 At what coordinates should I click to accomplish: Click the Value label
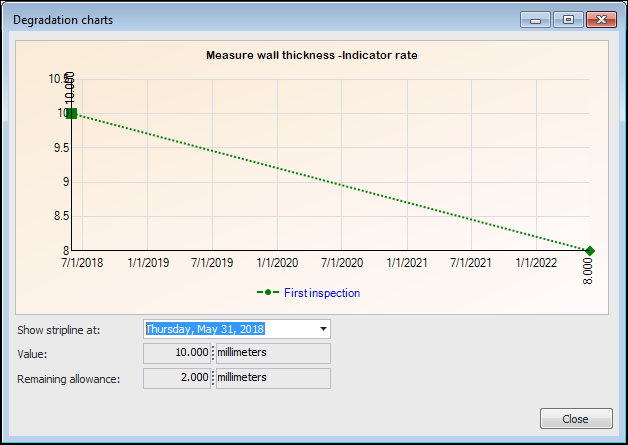[x=32, y=354]
